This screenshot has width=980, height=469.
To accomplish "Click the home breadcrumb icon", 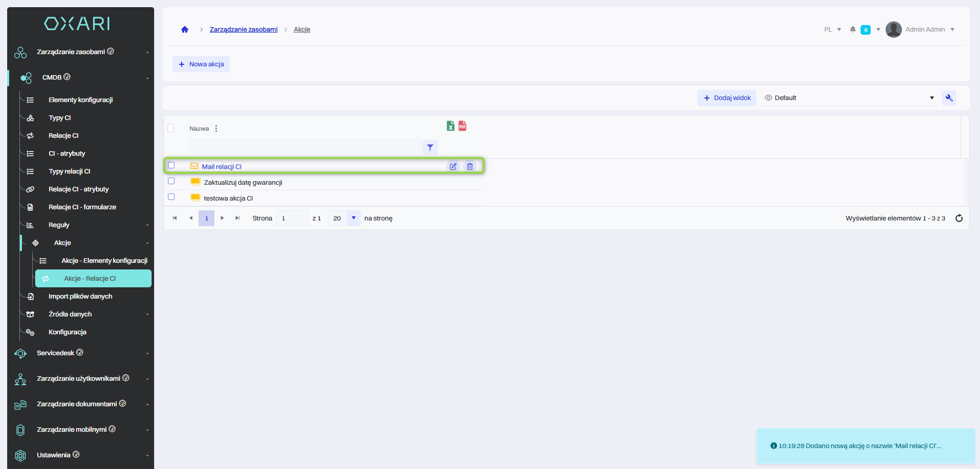I will pyautogui.click(x=185, y=30).
